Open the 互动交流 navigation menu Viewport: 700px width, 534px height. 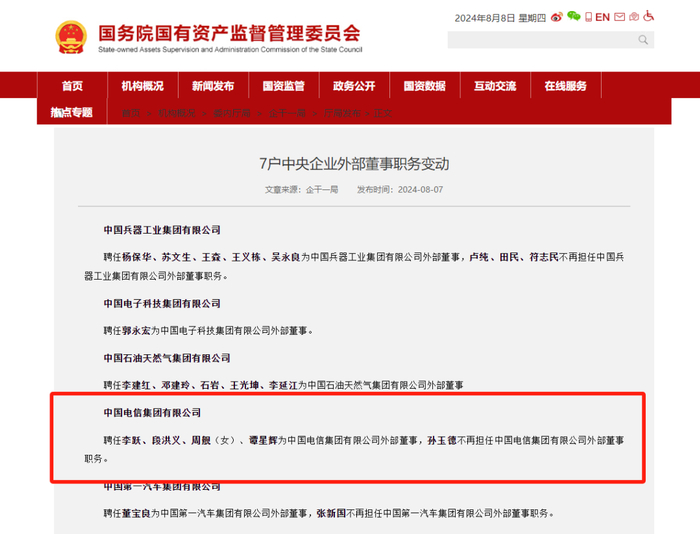pos(495,86)
